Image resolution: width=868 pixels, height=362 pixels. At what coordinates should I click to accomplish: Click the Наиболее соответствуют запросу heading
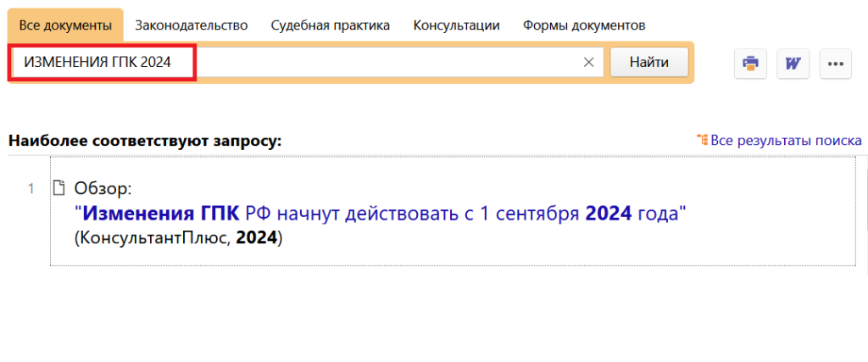tap(145, 141)
